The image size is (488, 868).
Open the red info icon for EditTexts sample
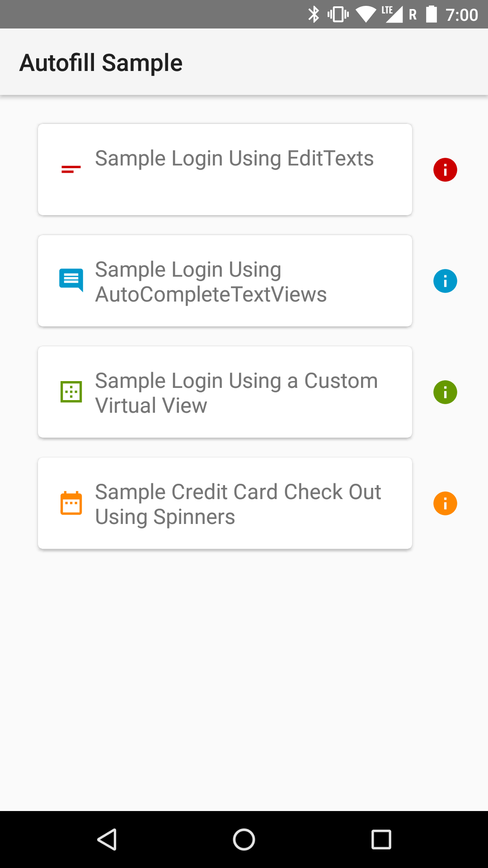click(445, 170)
